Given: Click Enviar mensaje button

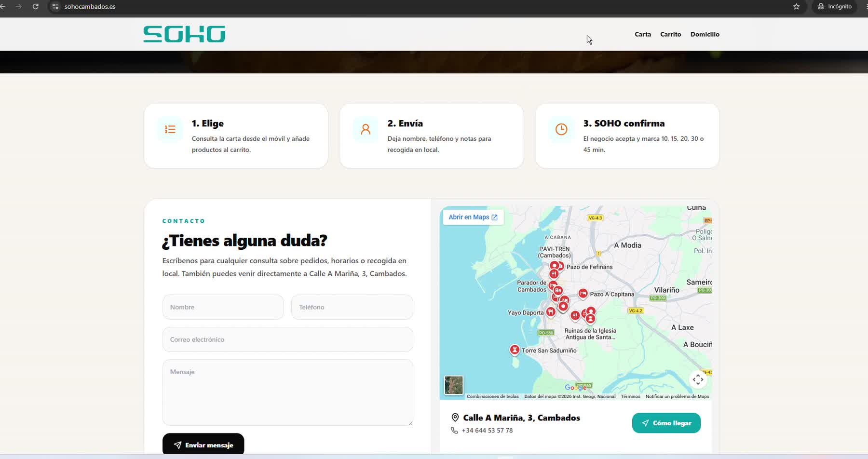Looking at the screenshot, I should pos(203,445).
